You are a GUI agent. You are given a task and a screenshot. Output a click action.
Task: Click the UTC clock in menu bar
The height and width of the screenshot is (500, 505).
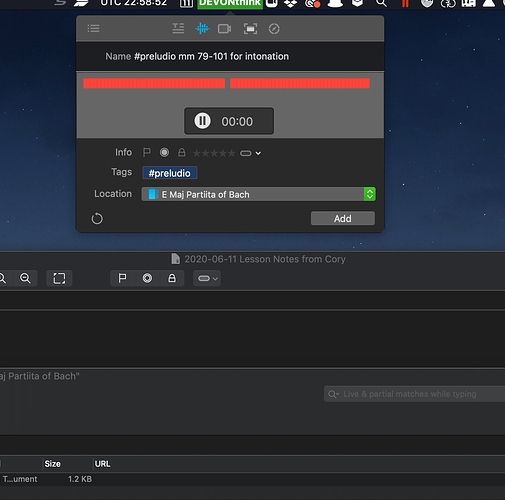134,3
